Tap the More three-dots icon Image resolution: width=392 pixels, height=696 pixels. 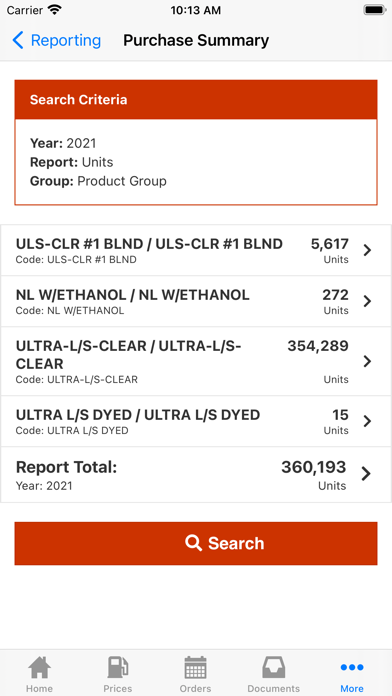tap(352, 667)
